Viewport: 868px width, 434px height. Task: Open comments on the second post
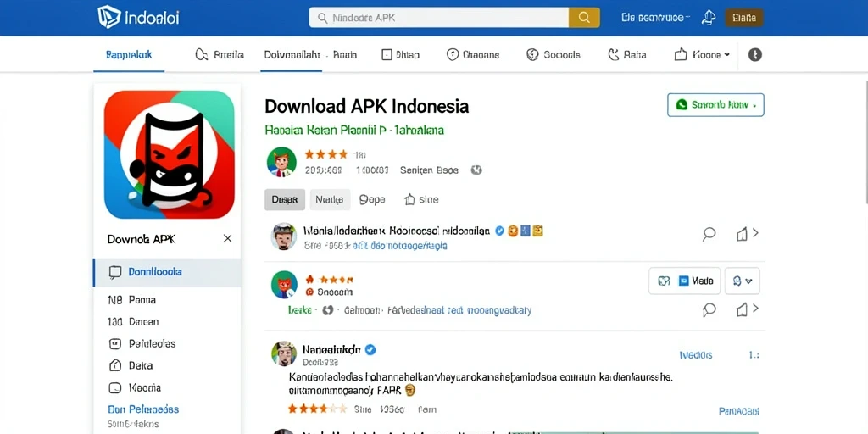(x=709, y=309)
